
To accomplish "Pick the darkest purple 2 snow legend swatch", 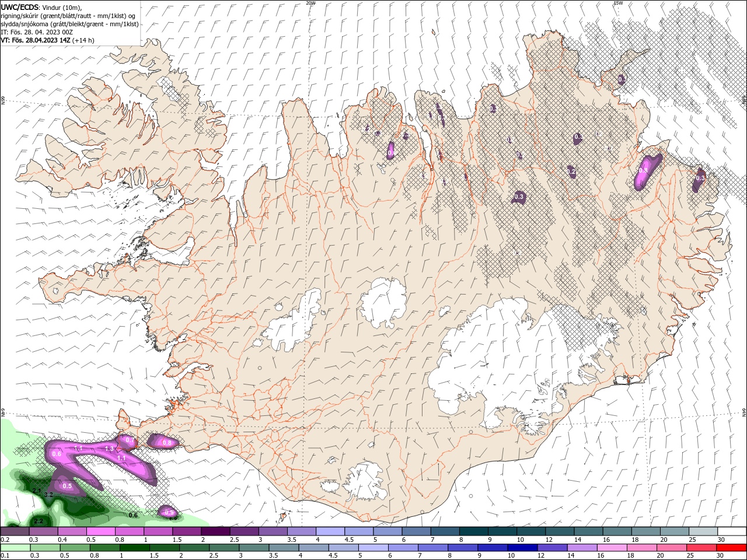I will pos(215,531).
